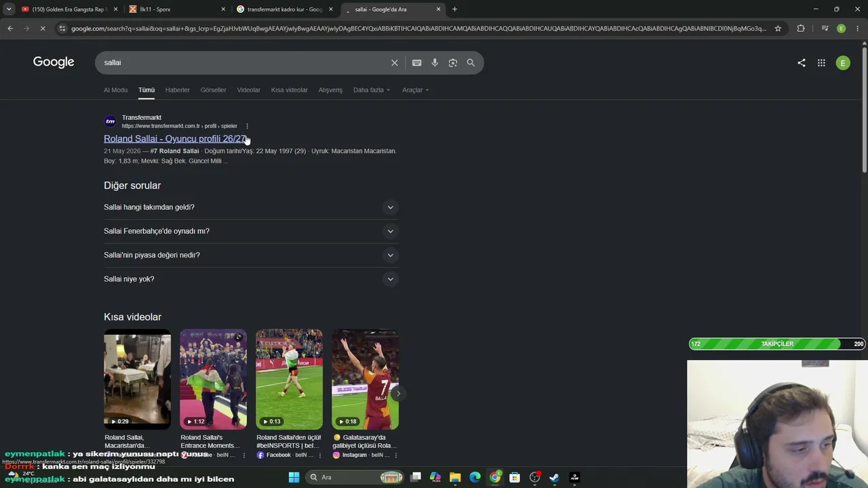
Task: Open the Chrome extensions puzzle icon
Action: point(801,28)
